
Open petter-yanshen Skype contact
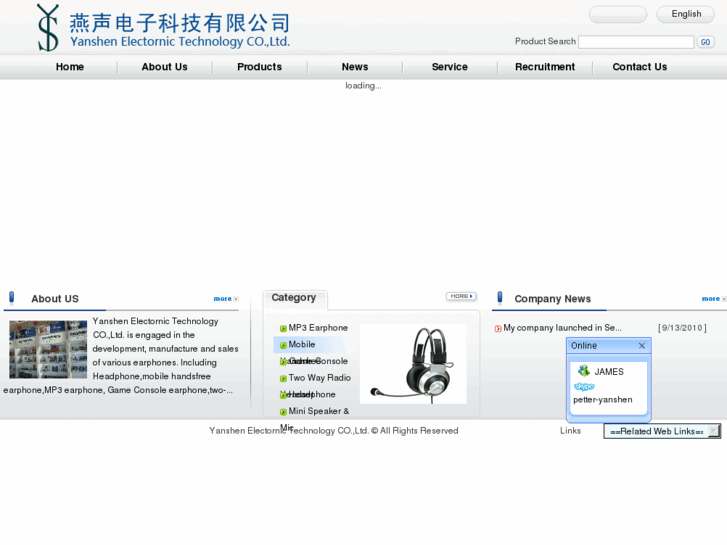(x=603, y=399)
